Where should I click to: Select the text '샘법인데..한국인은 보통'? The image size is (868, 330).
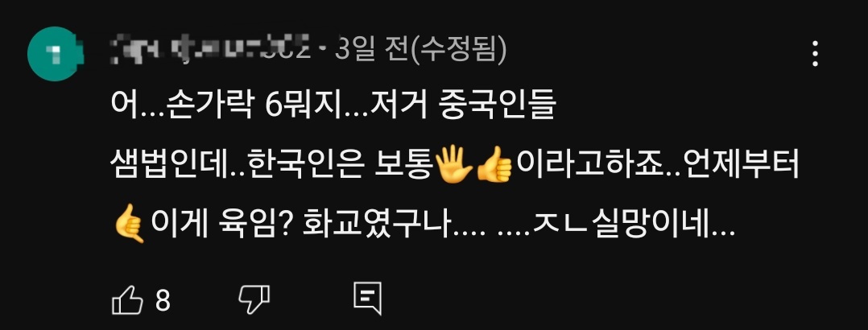pyautogui.click(x=272, y=165)
